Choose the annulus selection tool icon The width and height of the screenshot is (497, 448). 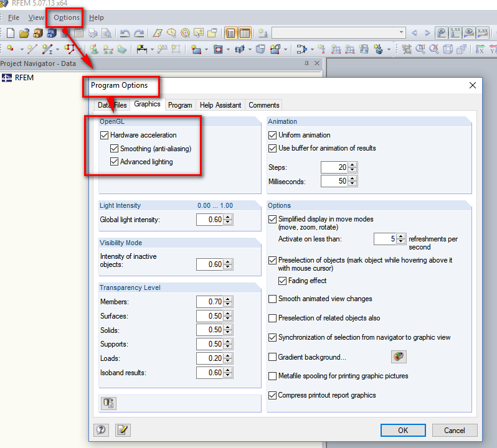185,33
